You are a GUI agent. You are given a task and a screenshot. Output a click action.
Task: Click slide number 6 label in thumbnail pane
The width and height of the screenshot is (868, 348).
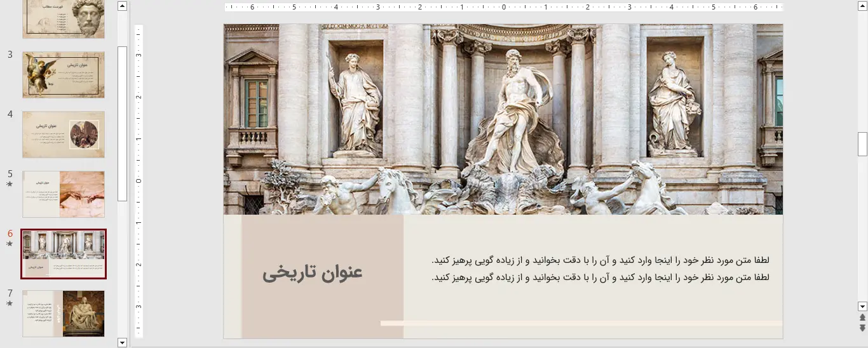coord(10,234)
